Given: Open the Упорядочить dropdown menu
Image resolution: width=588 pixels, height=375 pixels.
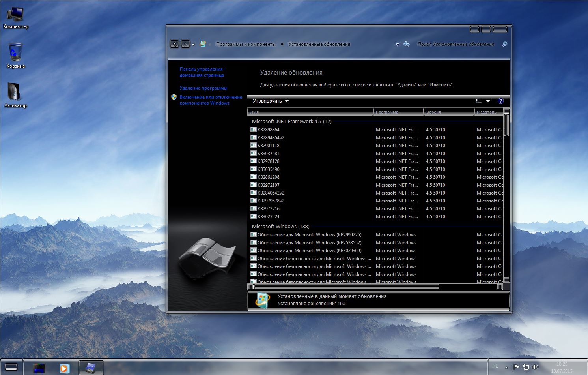Looking at the screenshot, I should [x=271, y=101].
